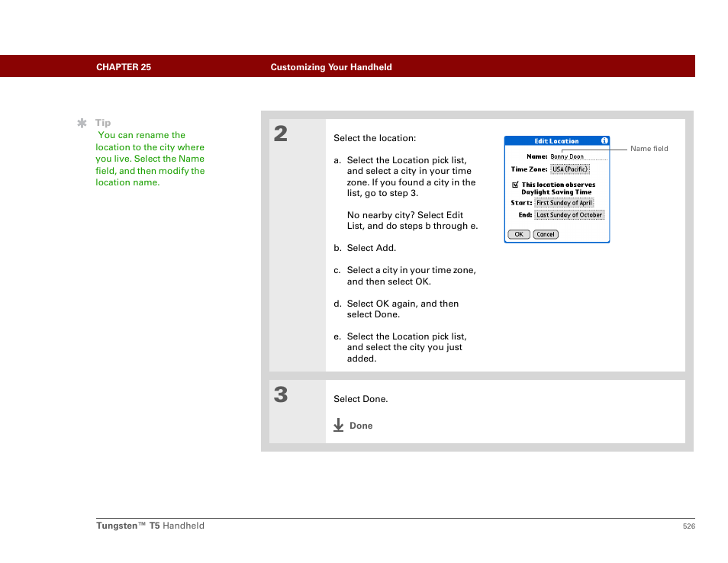Click OK in the Edit Location dialog
This screenshot has width=728, height=563.
click(x=519, y=234)
